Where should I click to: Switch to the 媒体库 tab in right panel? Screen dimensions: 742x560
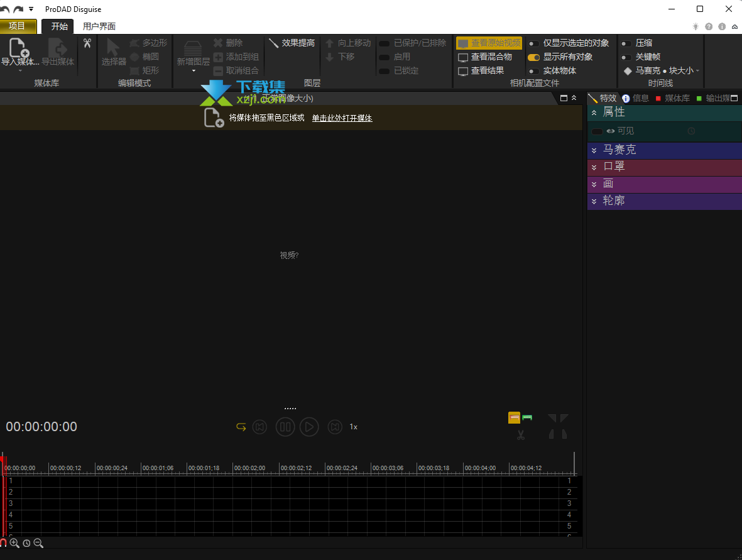672,98
